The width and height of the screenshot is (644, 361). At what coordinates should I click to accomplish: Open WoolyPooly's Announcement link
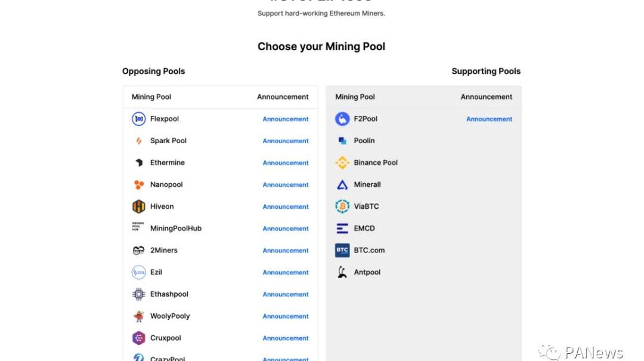286,316
